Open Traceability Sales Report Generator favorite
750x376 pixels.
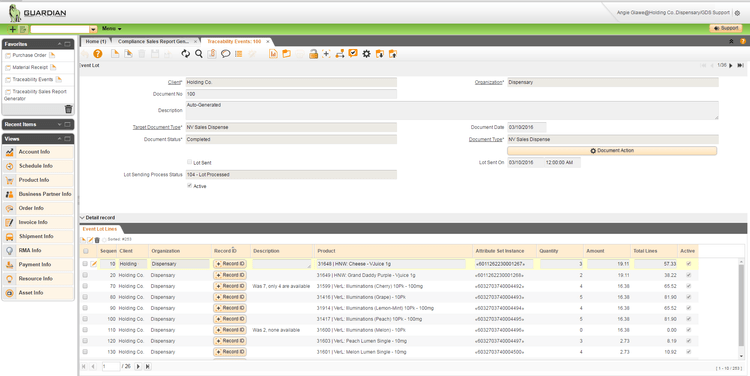35,95
